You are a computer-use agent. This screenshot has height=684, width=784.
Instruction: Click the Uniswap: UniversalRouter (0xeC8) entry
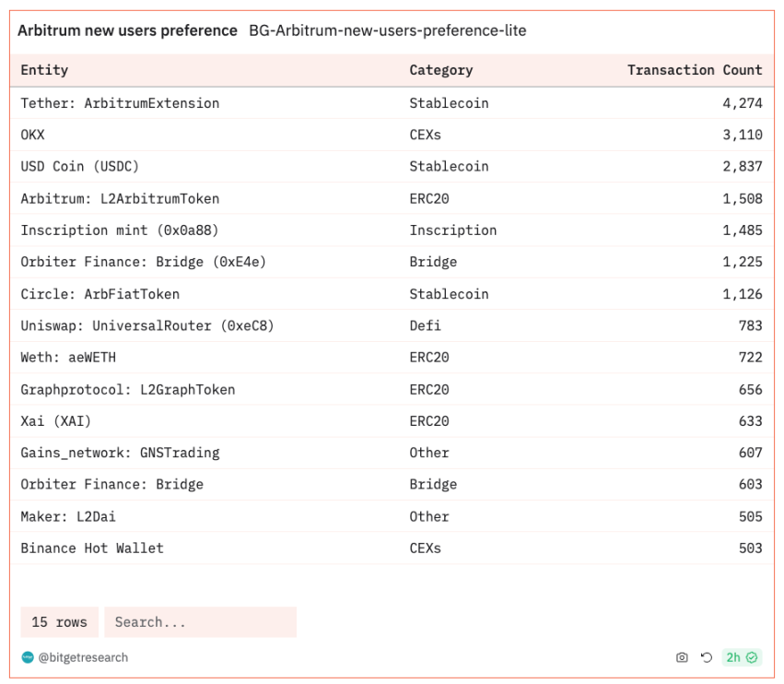(x=147, y=325)
